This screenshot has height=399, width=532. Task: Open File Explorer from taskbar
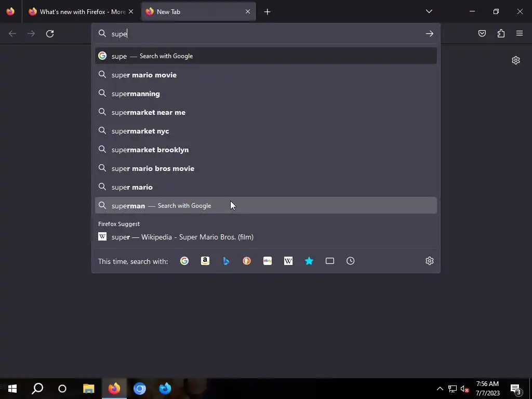coord(88,389)
